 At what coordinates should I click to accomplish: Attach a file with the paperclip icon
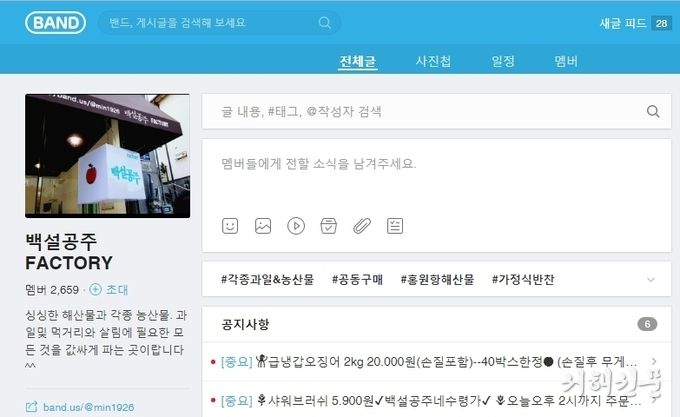point(362,226)
